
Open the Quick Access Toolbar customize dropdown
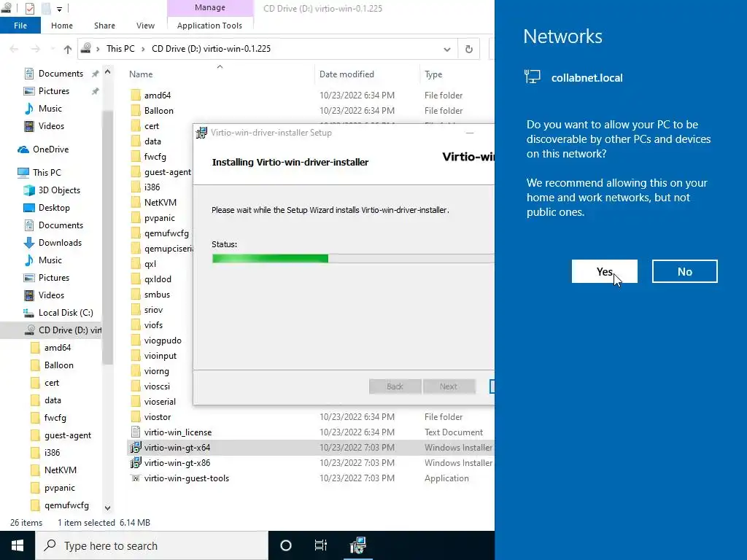tap(59, 9)
